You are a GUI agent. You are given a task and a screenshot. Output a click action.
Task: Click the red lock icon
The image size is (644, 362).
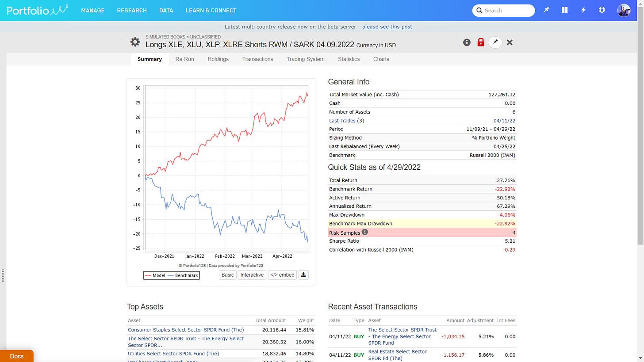pos(481,42)
